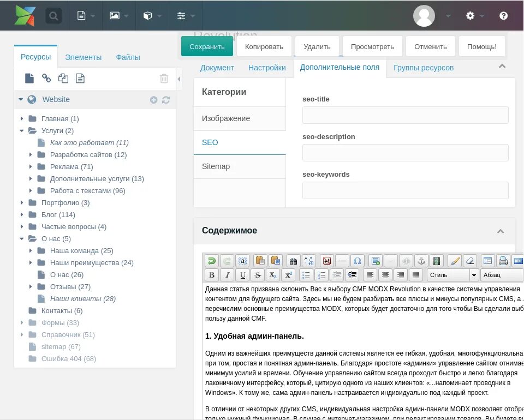Image resolution: width=524 pixels, height=420 pixels.
Task: Click the Просмотреть button
Action: coord(372,46)
